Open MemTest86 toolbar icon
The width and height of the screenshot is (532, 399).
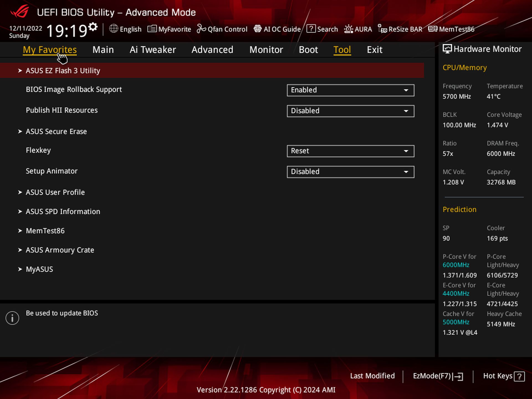coord(433,29)
